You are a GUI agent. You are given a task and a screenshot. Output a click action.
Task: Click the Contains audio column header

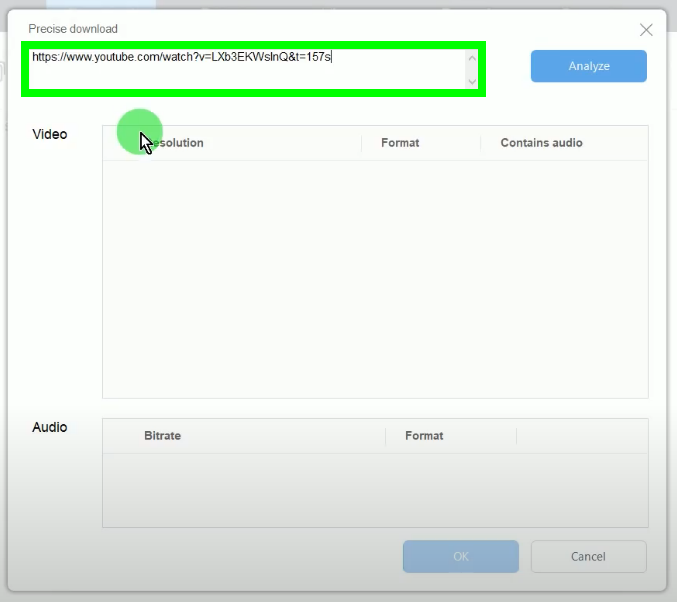541,143
